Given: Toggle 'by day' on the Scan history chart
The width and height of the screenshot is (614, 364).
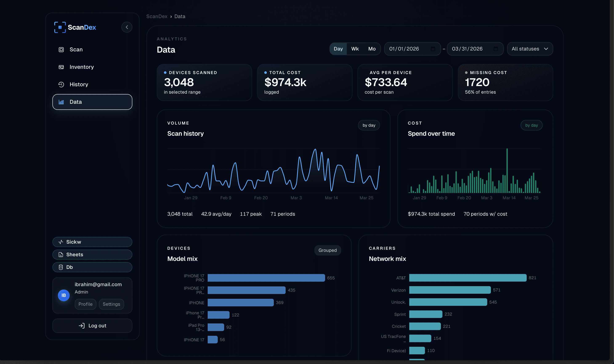Looking at the screenshot, I should (x=369, y=125).
